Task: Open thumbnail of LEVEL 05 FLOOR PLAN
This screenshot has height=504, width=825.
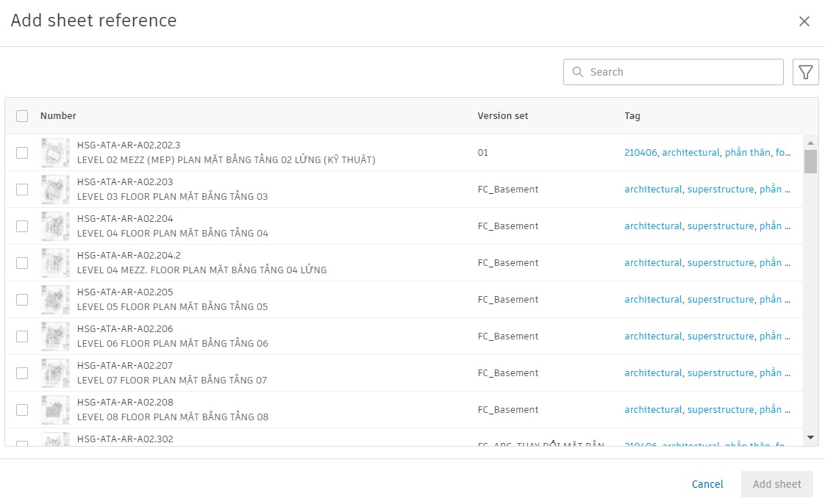Action: click(x=55, y=300)
